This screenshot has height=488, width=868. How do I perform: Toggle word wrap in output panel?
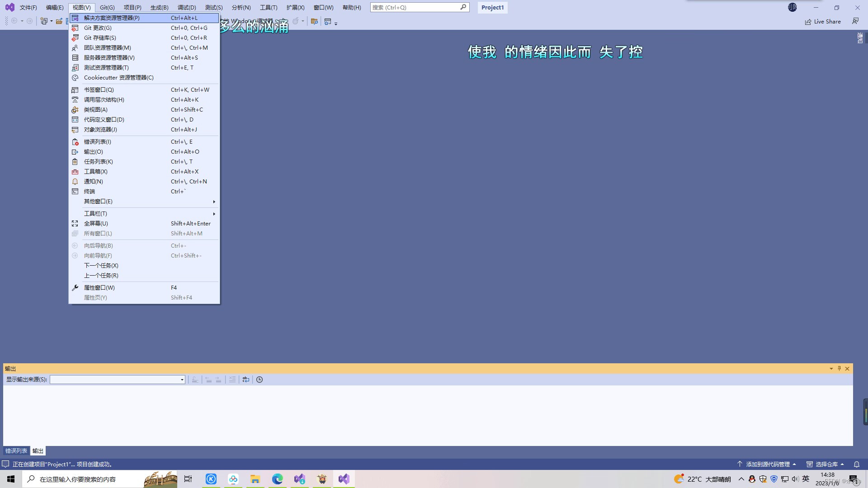pos(246,380)
